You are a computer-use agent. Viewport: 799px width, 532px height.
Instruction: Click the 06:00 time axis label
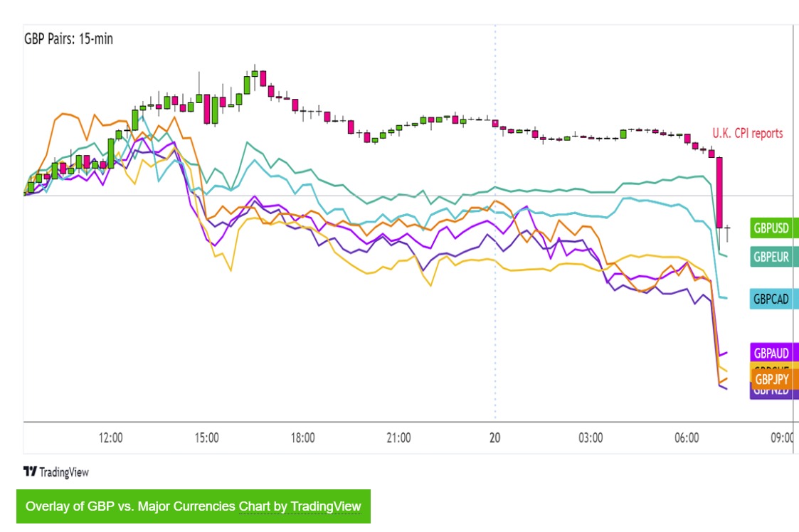687,438
